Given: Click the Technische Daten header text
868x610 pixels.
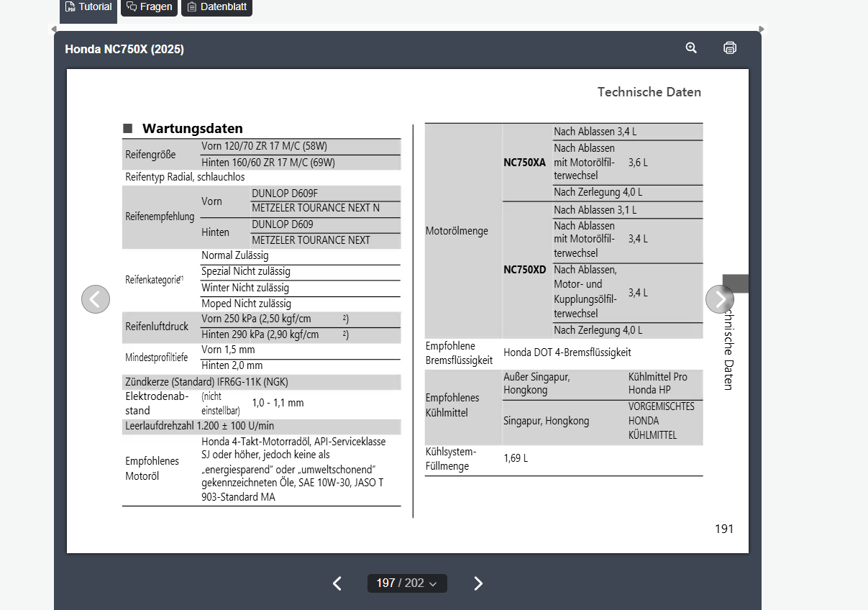Looking at the screenshot, I should click(649, 92).
